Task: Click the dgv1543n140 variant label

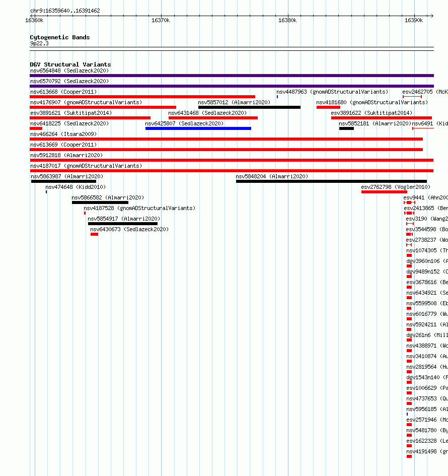Action: click(x=427, y=378)
